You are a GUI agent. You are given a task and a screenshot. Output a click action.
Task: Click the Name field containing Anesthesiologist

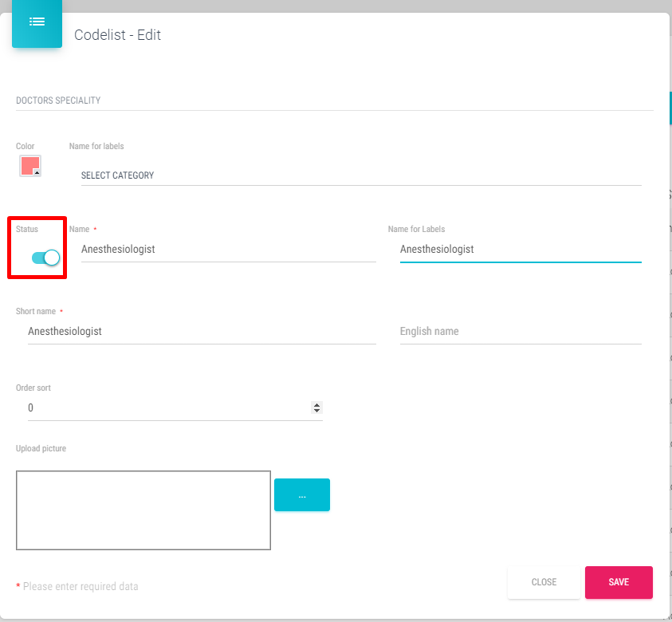[227, 250]
